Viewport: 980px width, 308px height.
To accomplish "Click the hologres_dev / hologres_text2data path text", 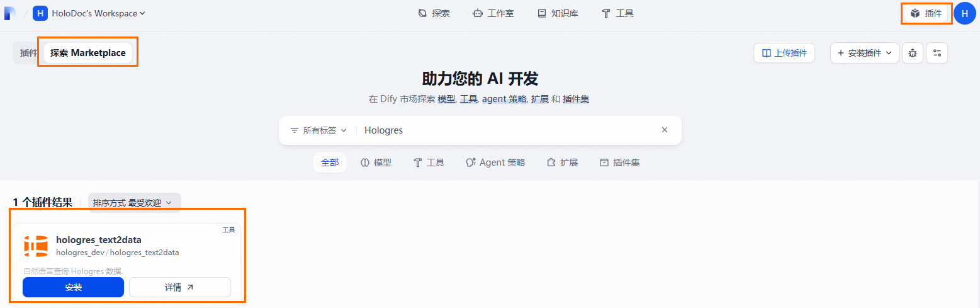I will [118, 253].
